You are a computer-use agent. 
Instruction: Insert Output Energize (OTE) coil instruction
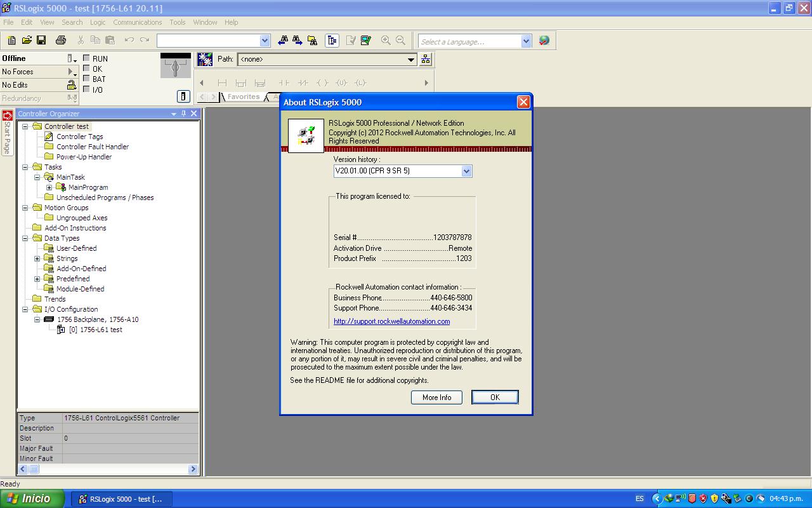[x=322, y=83]
